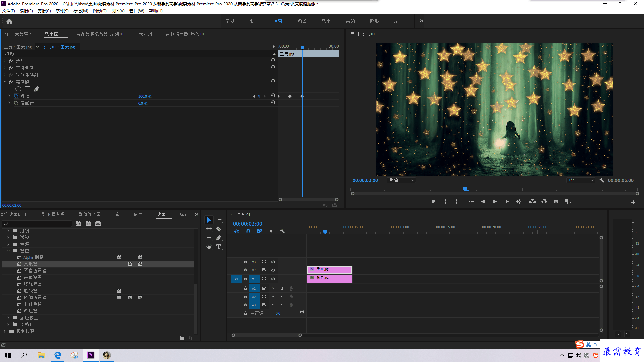Viewport: 644px width, 362px height.
Task: Switch to 颜色 workspace
Action: pos(302,21)
